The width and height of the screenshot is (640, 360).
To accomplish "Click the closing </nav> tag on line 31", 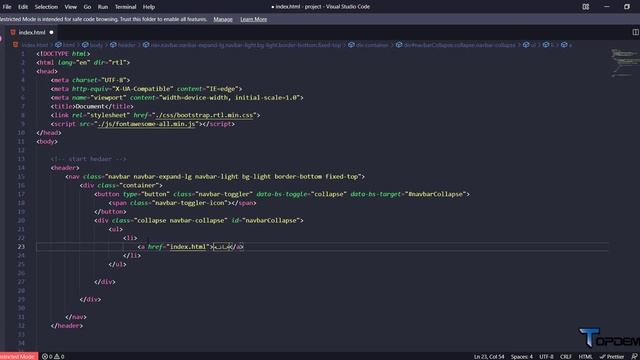I will 76,317.
